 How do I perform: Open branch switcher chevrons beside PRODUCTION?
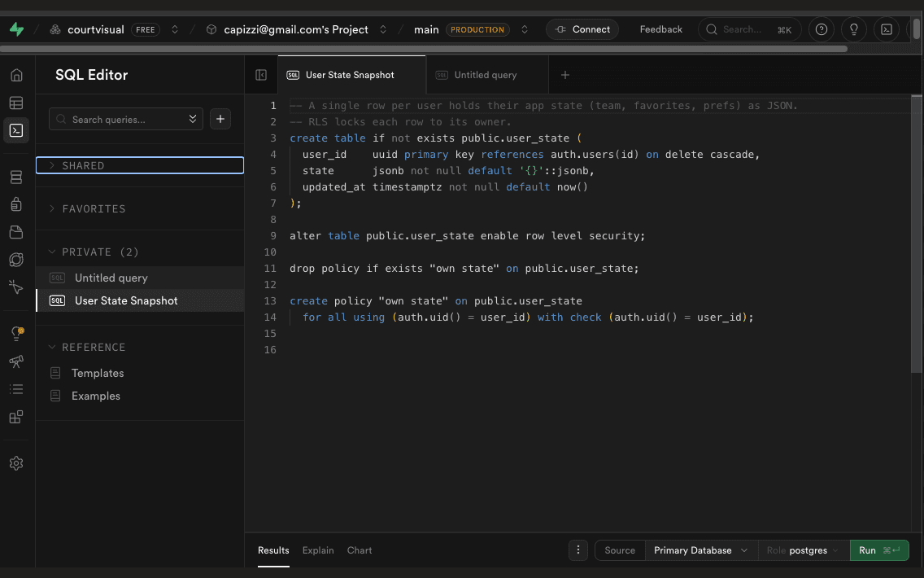click(x=525, y=29)
